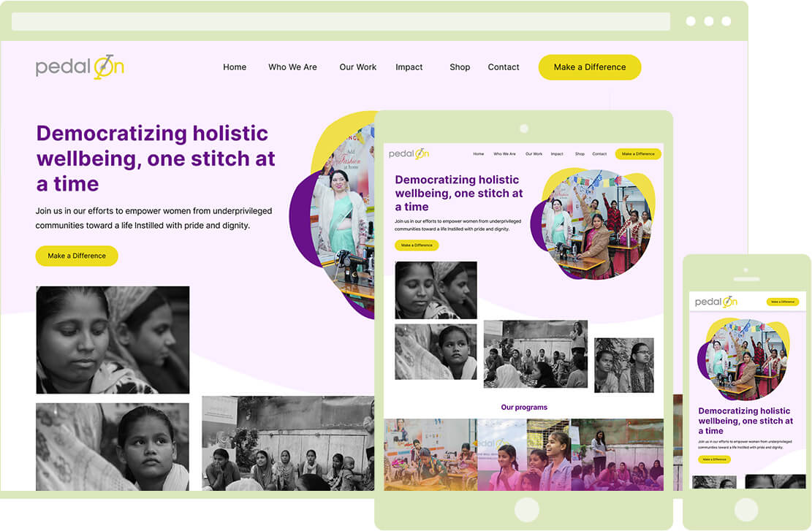
Task: Click the Make a Difference button in the desktop header
Action: (589, 67)
